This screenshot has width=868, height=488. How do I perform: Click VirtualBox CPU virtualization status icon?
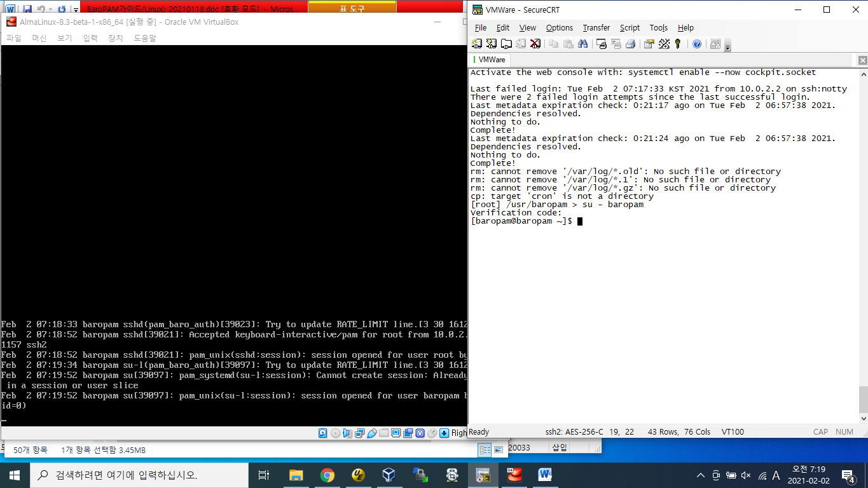coord(420,433)
